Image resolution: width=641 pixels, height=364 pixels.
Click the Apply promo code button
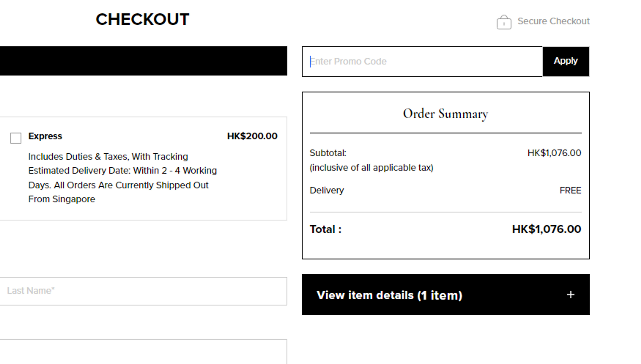(566, 61)
